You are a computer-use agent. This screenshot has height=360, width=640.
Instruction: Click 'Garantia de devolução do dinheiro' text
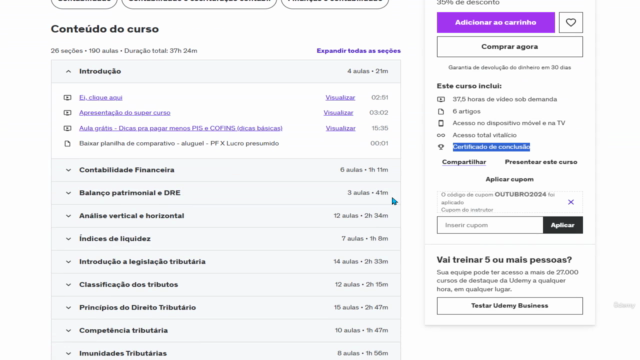point(509,67)
